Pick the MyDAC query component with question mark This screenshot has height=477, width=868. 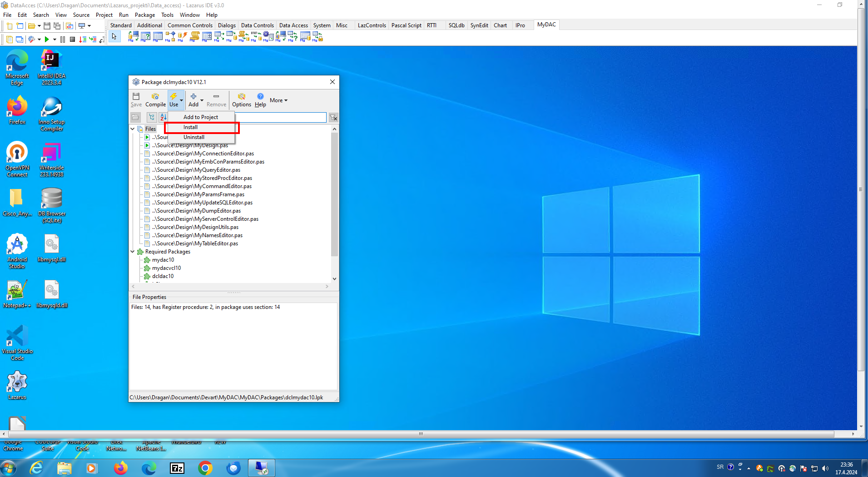pyautogui.click(x=145, y=37)
